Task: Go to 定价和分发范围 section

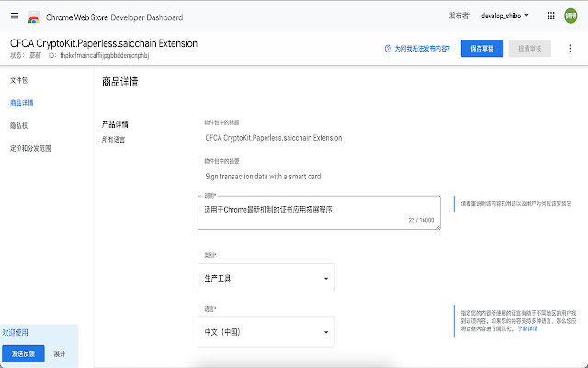Action: pyautogui.click(x=30, y=148)
